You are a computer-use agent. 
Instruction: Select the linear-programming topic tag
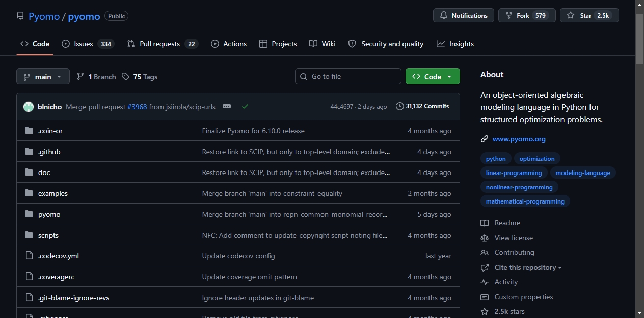[514, 173]
